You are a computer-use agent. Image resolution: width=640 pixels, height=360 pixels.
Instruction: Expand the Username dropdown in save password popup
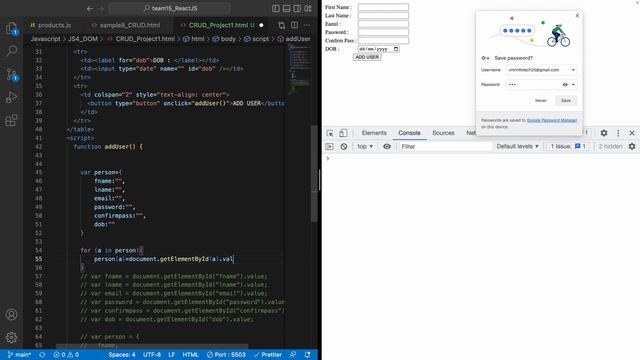pos(573,70)
